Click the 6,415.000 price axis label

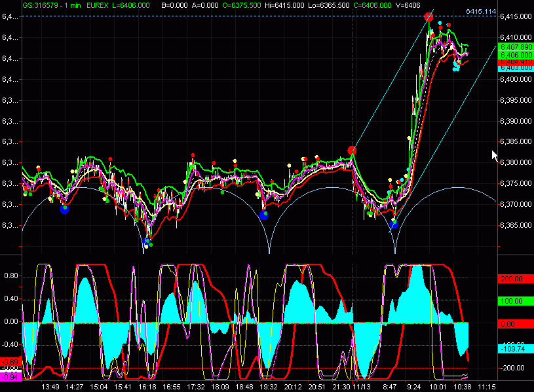pyautogui.click(x=516, y=16)
